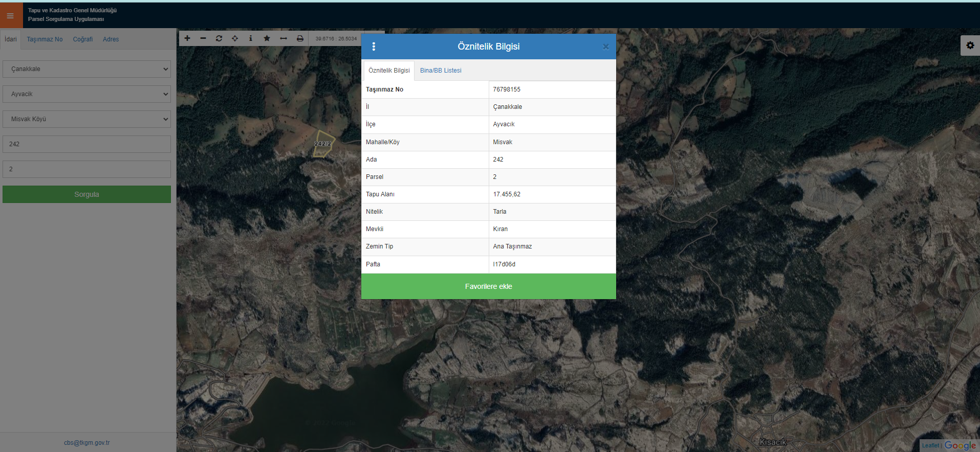The height and width of the screenshot is (452, 980).
Task: Open the three-dot menu in Öznitelik Bilgisi
Action: [374, 47]
